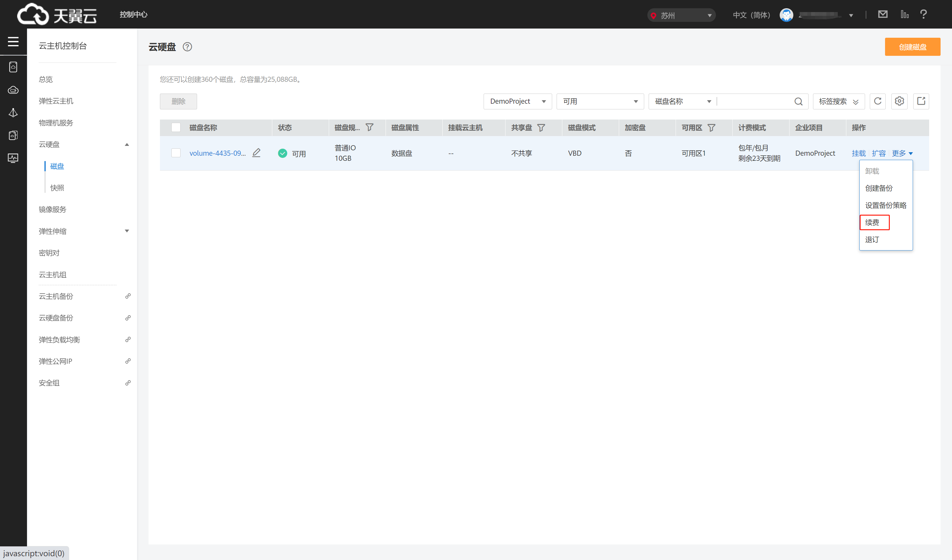Screen dimensions: 952x560
Task: Expand the 标签搜索 tag search panel
Action: (x=838, y=101)
